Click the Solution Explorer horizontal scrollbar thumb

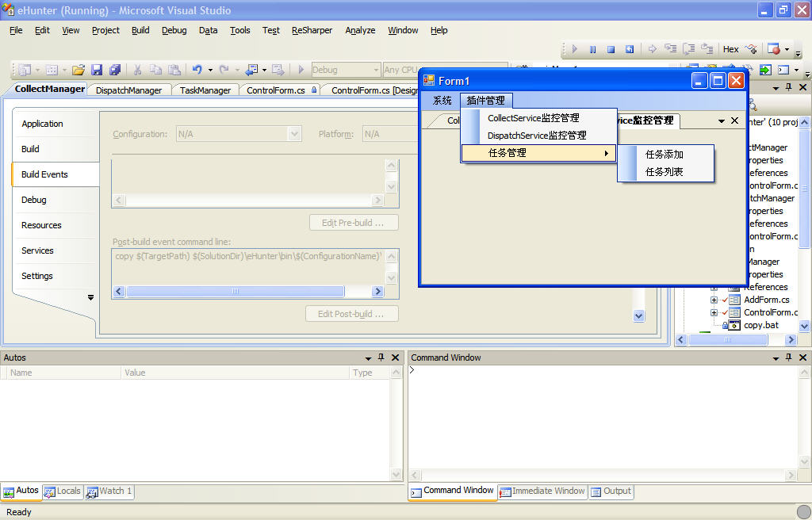[728, 340]
